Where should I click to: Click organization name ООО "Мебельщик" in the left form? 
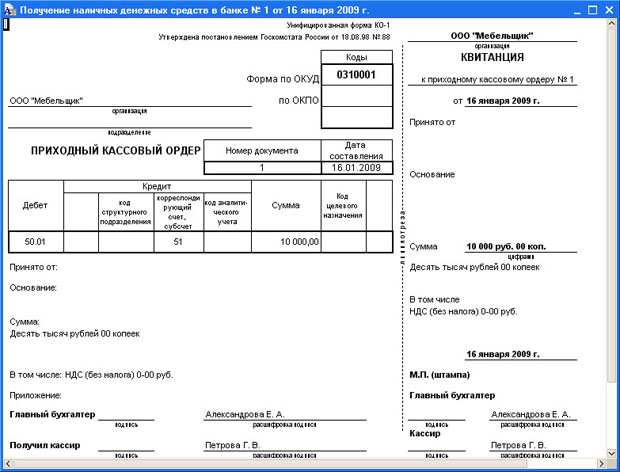(46, 101)
